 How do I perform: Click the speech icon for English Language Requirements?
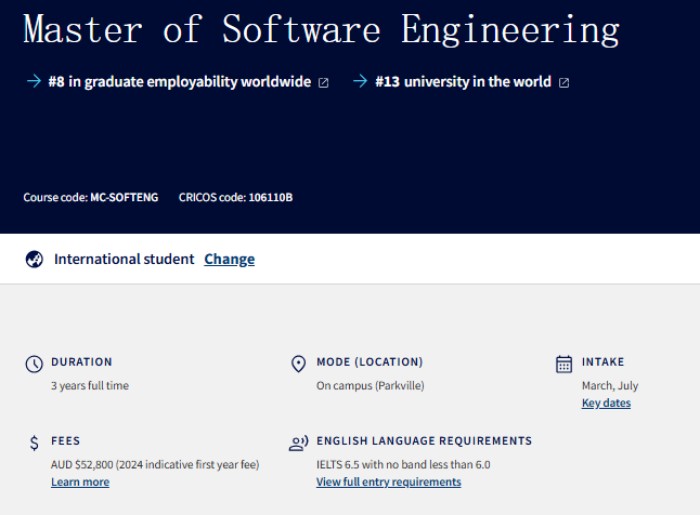click(298, 443)
